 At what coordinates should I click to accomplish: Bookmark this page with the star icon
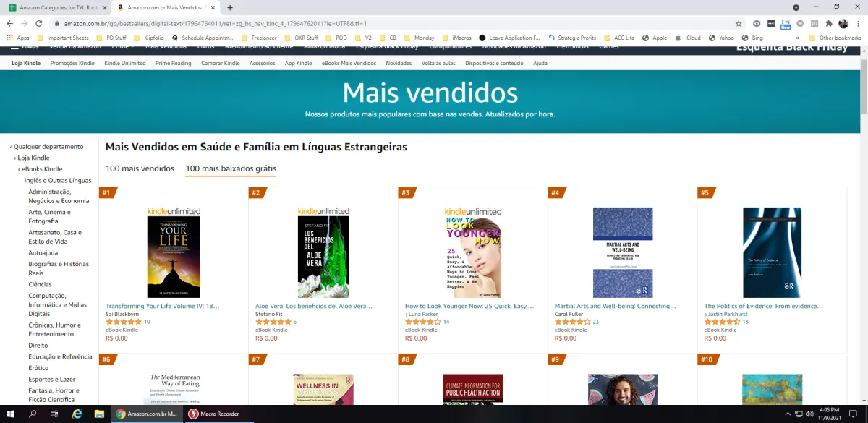[739, 23]
